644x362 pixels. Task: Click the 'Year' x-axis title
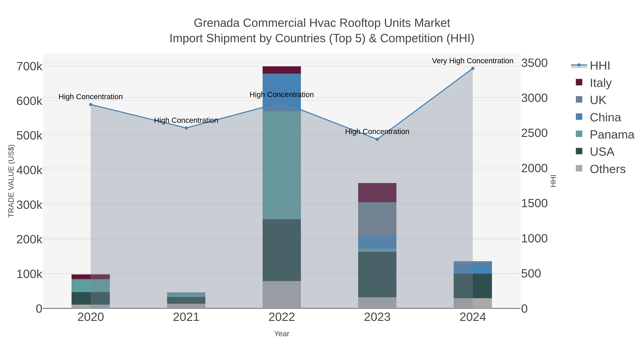point(282,334)
